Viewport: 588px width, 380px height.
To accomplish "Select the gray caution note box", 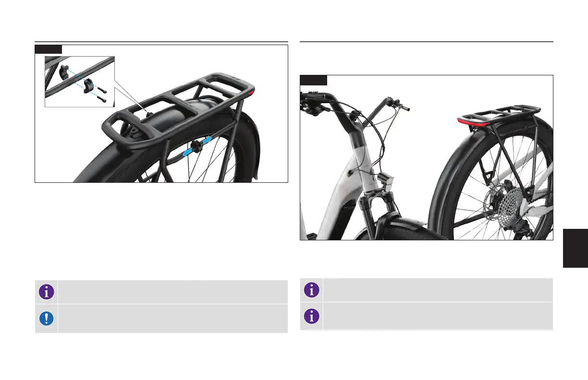I will pos(161,318).
